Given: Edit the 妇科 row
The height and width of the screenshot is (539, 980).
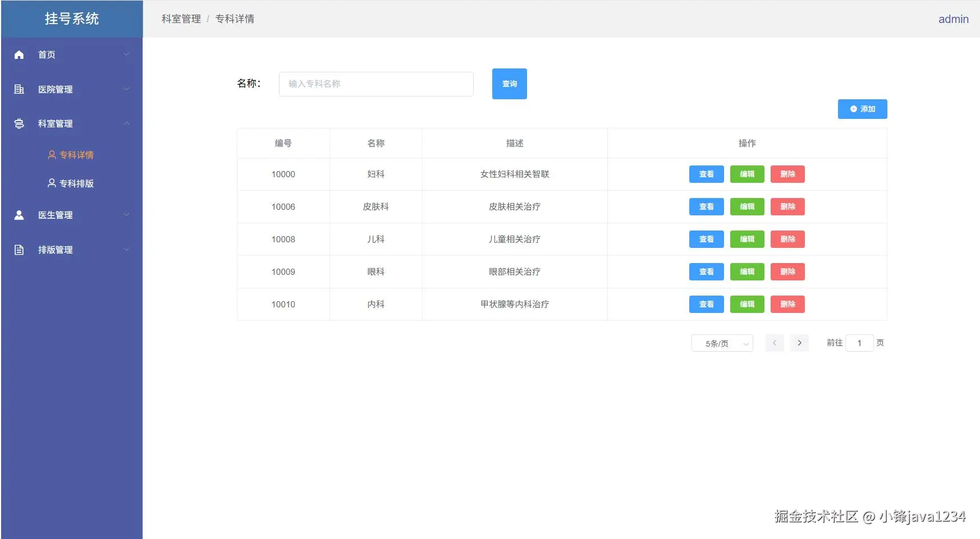Looking at the screenshot, I should pyautogui.click(x=747, y=174).
